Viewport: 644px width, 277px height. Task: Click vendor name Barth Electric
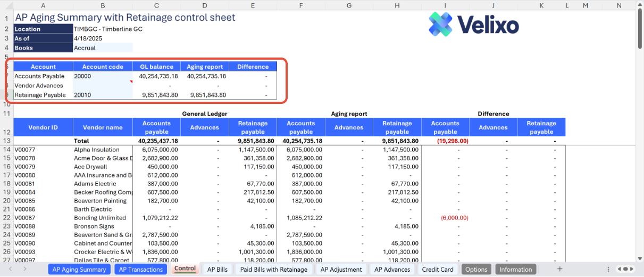93,209
